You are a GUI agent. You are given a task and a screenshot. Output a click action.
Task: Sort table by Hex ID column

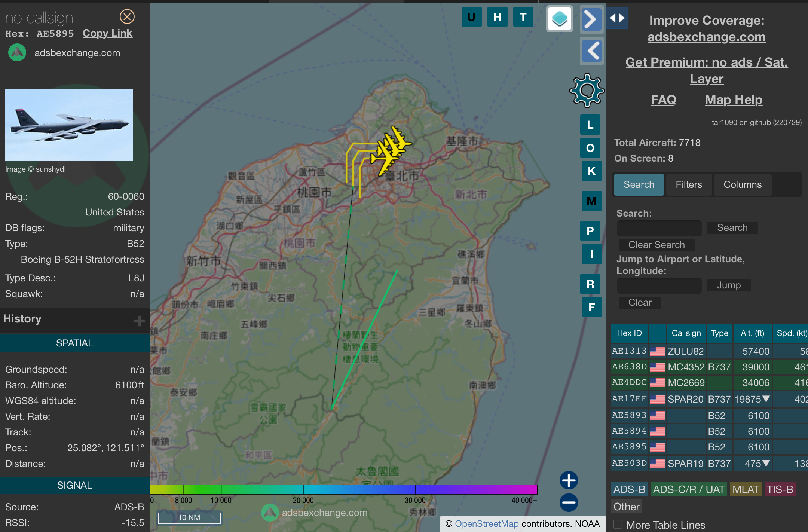pos(629,333)
